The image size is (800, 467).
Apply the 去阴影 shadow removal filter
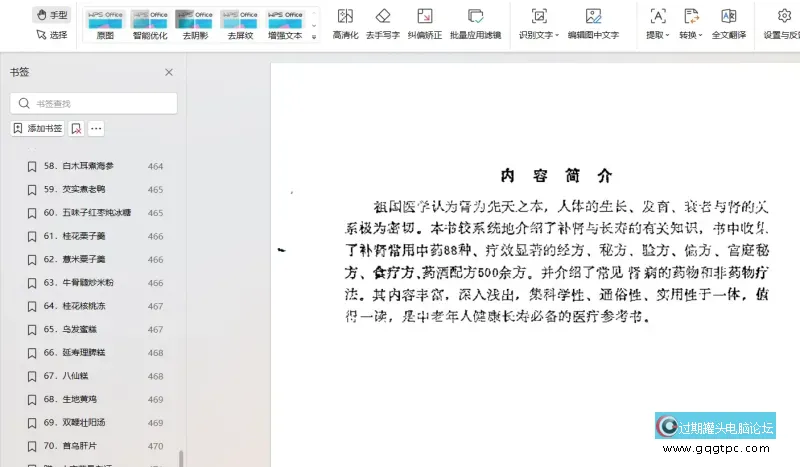pyautogui.click(x=195, y=25)
